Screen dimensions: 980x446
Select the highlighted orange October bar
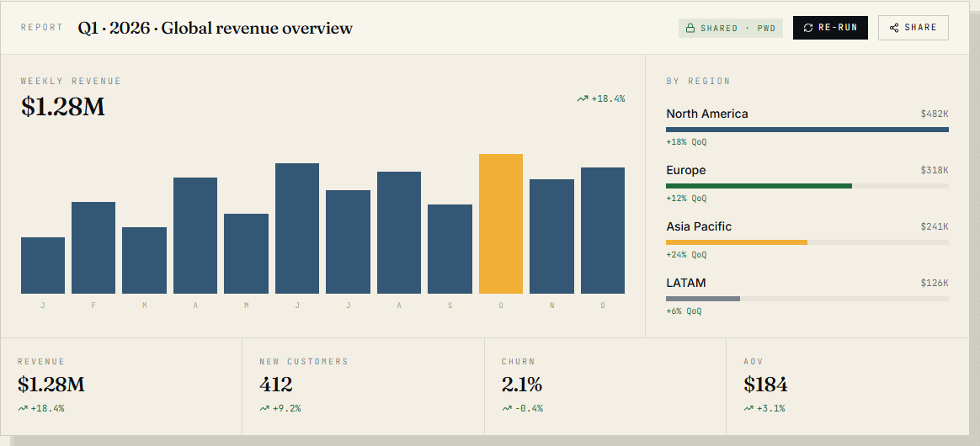point(501,224)
